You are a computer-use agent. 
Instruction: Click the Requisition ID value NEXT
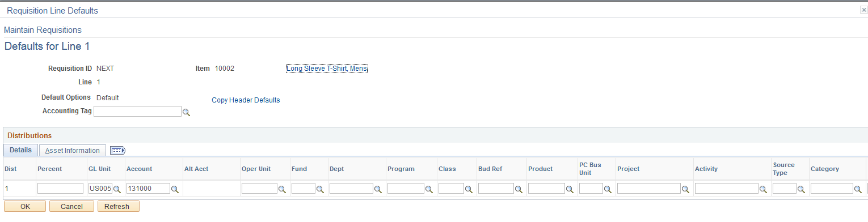106,69
